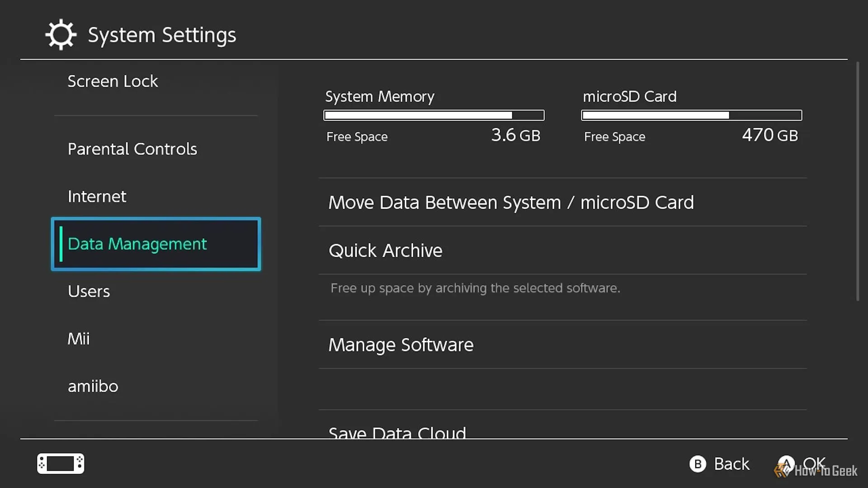Click the System Memory usage bar
The width and height of the screenshot is (868, 488).
[x=434, y=115]
